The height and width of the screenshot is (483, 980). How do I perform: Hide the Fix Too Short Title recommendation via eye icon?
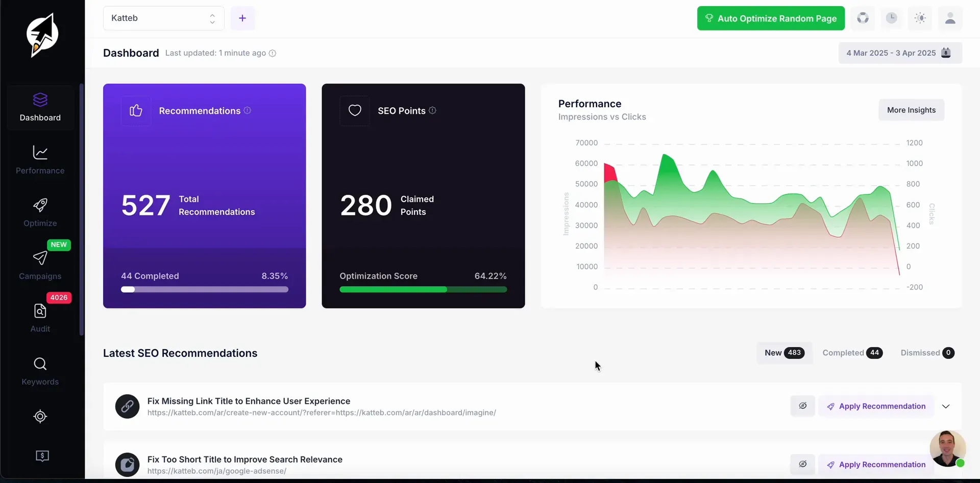click(803, 464)
